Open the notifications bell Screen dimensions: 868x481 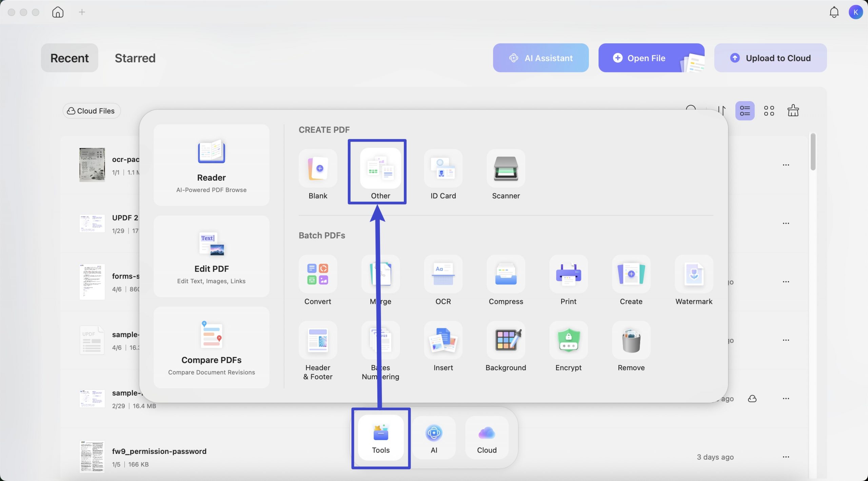(x=834, y=12)
